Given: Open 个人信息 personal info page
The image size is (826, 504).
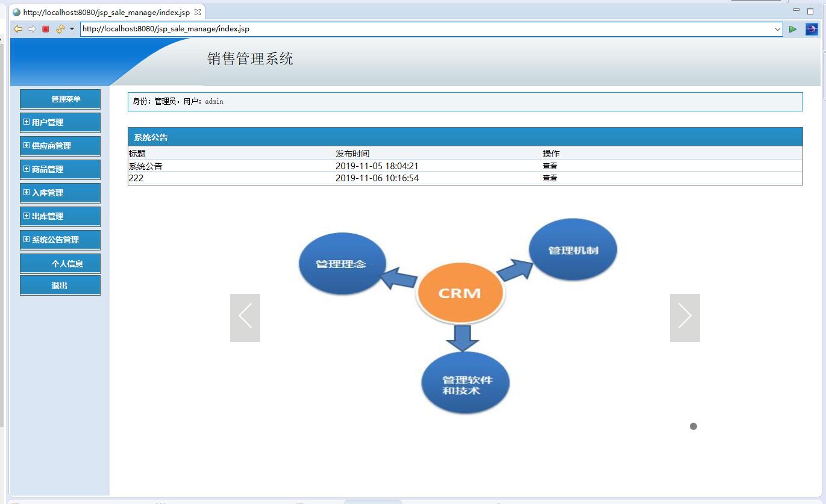Looking at the screenshot, I should [60, 263].
